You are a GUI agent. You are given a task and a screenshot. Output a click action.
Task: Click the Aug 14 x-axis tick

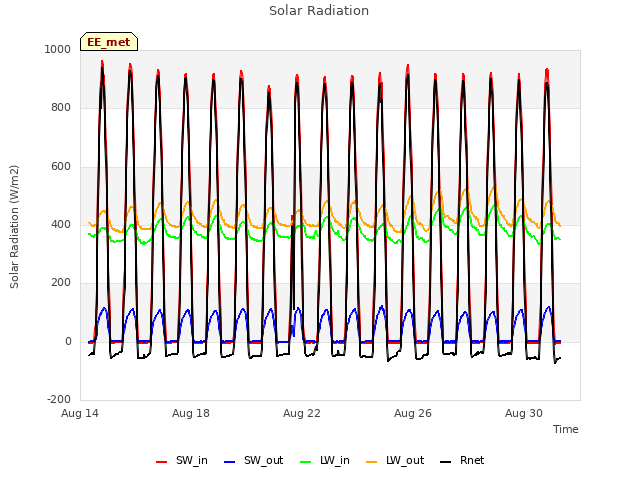pyautogui.click(x=80, y=413)
